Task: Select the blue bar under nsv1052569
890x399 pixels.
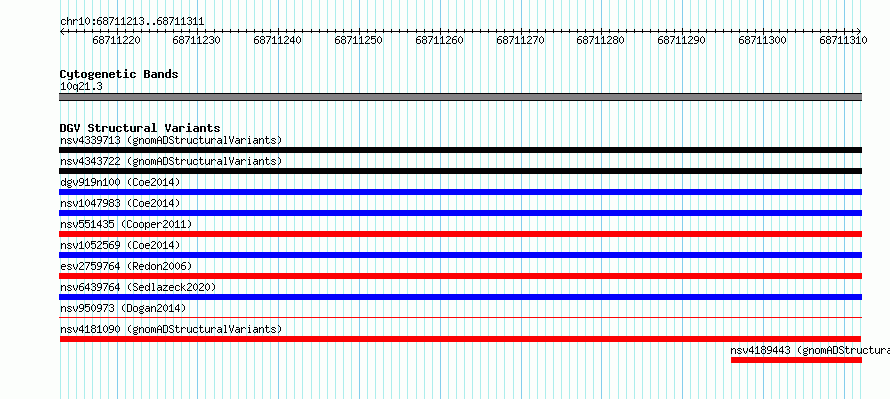Action: click(x=461, y=255)
